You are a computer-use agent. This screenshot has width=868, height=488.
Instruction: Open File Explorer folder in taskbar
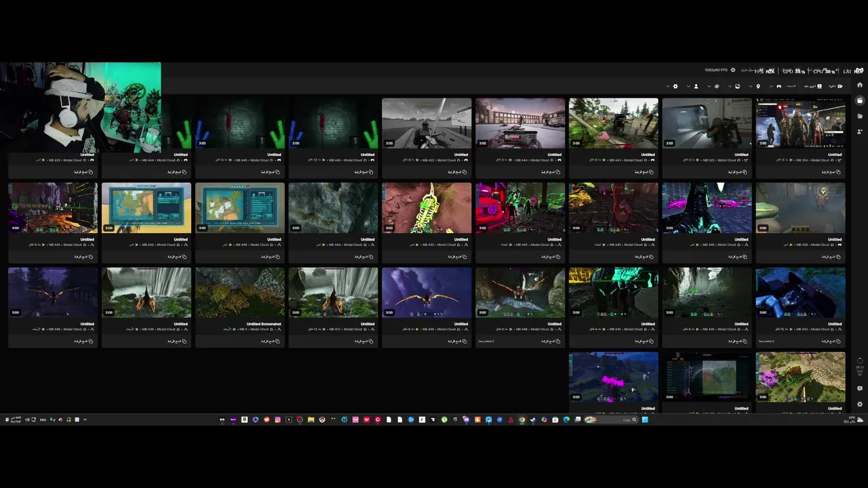pos(311,420)
